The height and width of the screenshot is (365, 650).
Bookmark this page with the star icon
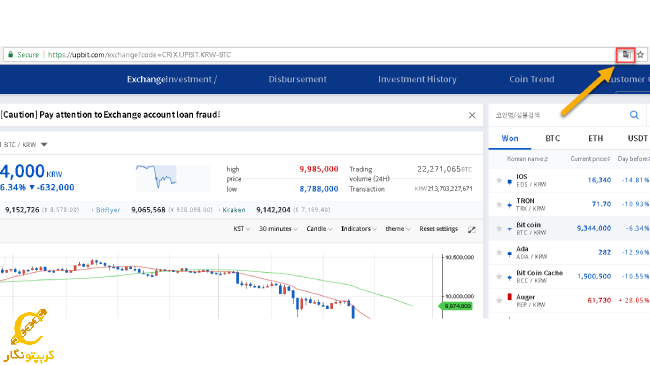640,55
